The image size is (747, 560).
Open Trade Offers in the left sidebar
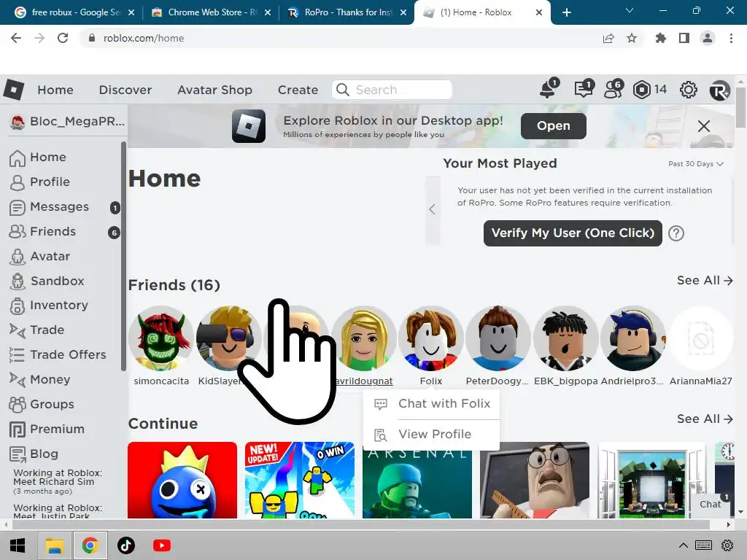tap(58, 355)
